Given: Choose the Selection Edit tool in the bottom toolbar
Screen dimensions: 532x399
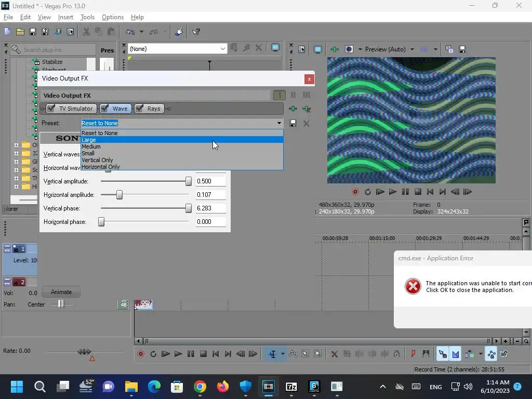Looking at the screenshot, I should tap(305, 354).
